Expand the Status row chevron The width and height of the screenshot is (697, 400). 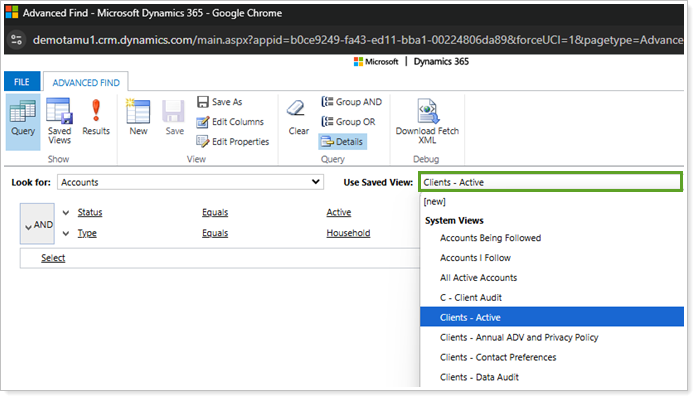pos(66,212)
